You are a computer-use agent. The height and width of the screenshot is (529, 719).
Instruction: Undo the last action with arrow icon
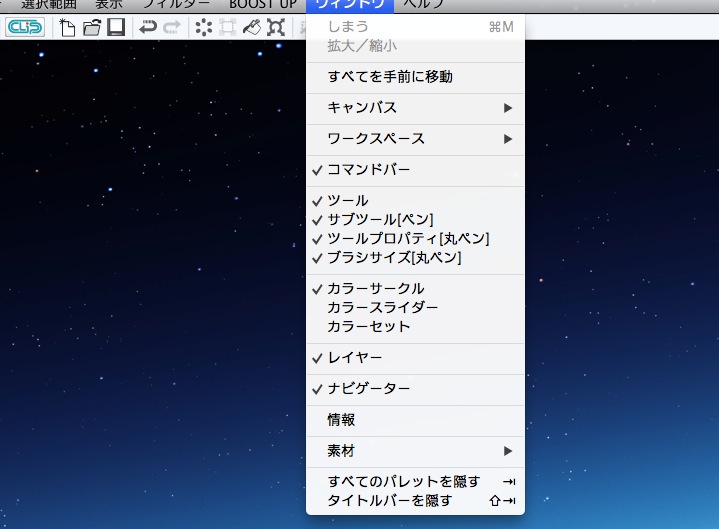tap(148, 28)
